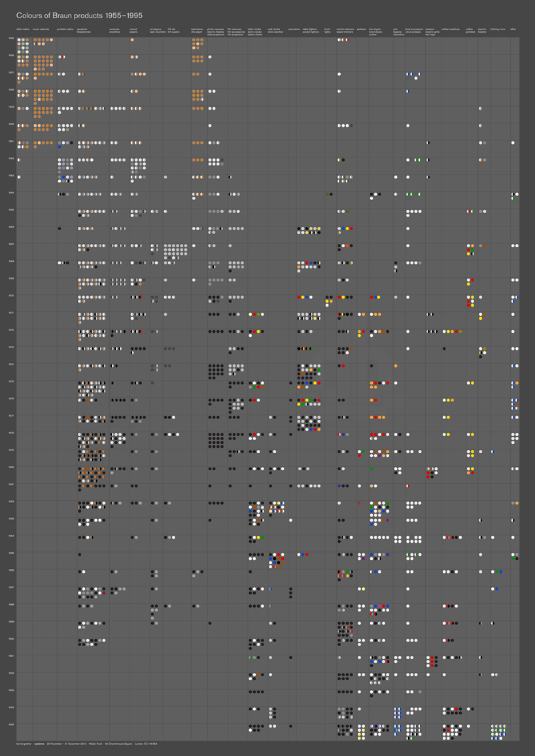The height and width of the screenshot is (756, 535).
Task: Click the 'other' column header at far right
Action: coord(513,29)
